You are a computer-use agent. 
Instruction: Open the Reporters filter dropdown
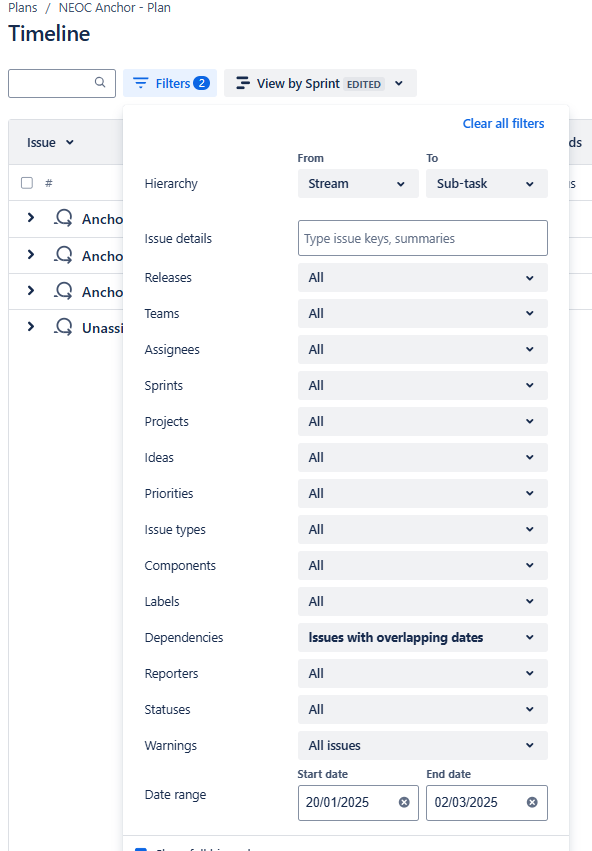click(x=423, y=674)
